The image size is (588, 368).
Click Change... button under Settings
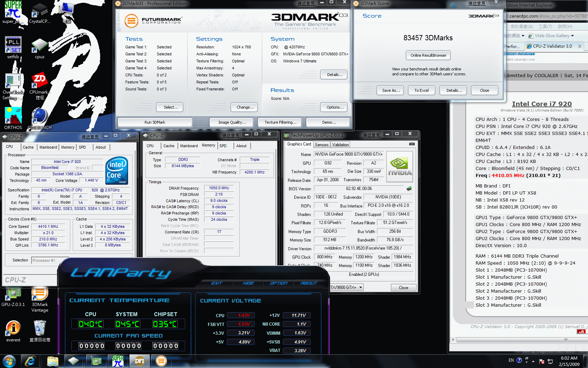(245, 107)
